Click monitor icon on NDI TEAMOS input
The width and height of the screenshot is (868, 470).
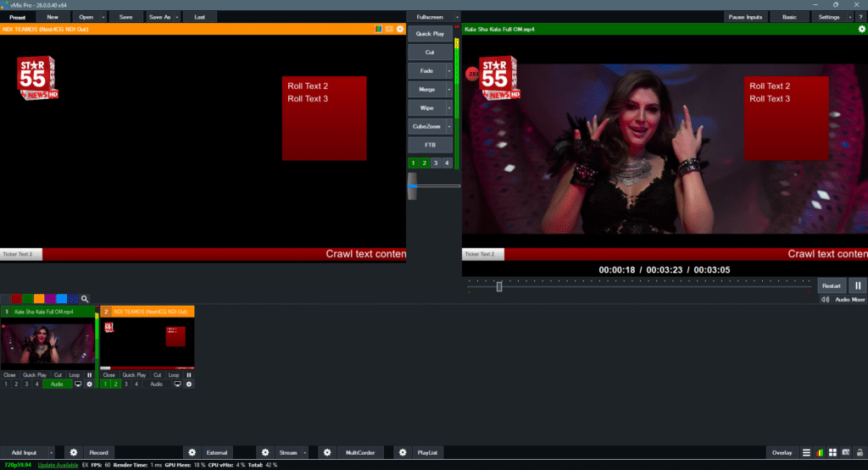pos(177,384)
